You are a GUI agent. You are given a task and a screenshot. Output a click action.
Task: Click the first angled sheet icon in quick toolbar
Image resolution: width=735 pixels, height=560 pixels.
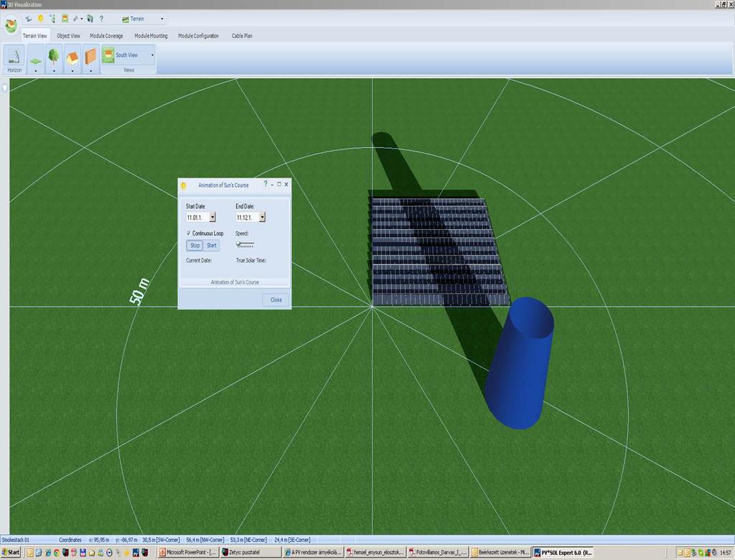pyautogui.click(x=29, y=19)
